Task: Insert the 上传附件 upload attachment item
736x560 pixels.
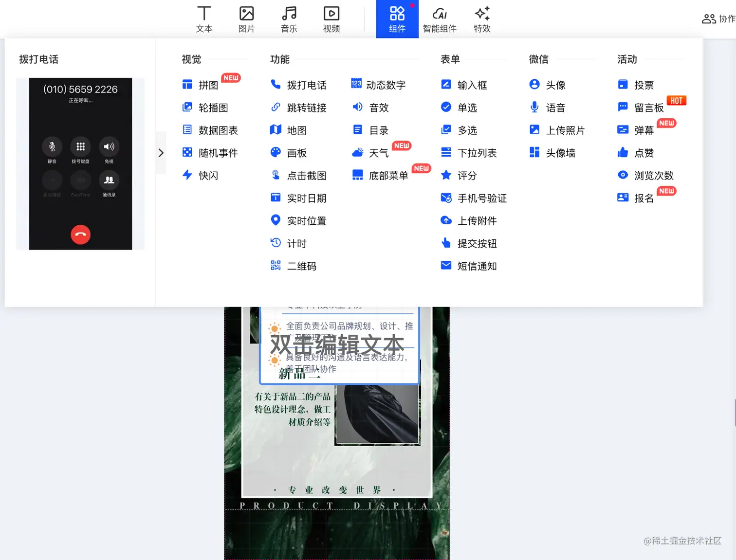Action: pyautogui.click(x=468, y=220)
